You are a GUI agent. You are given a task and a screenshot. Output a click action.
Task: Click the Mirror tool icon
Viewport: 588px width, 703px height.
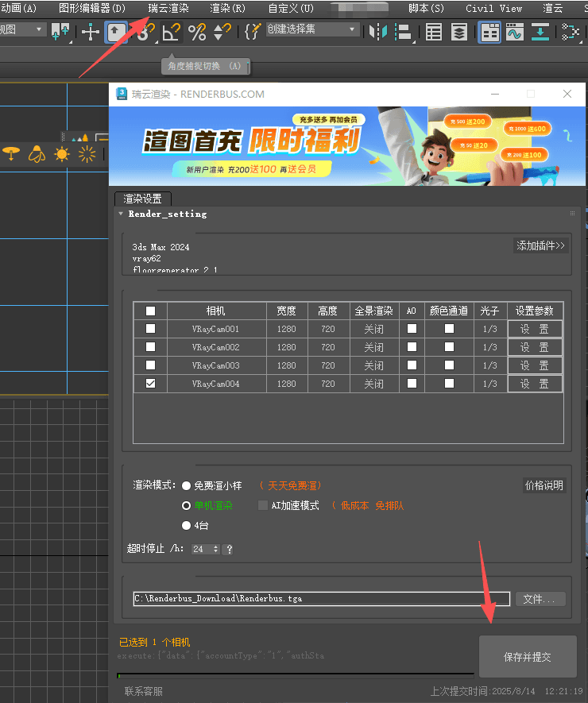coord(378,32)
